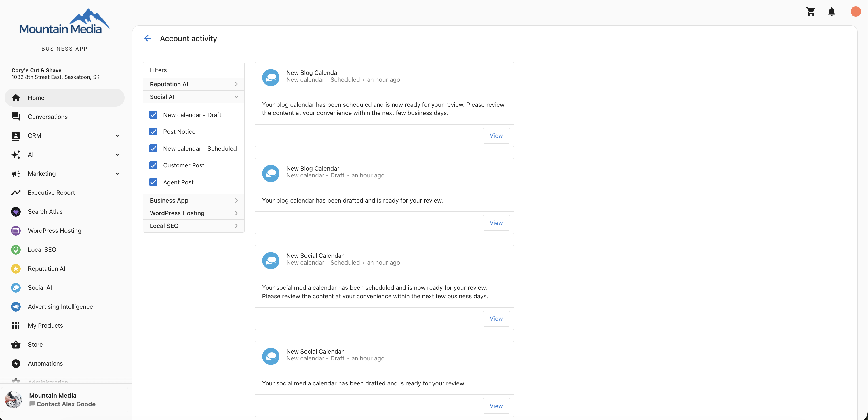Expand Local SEO filter group
868x420 pixels.
coord(194,226)
